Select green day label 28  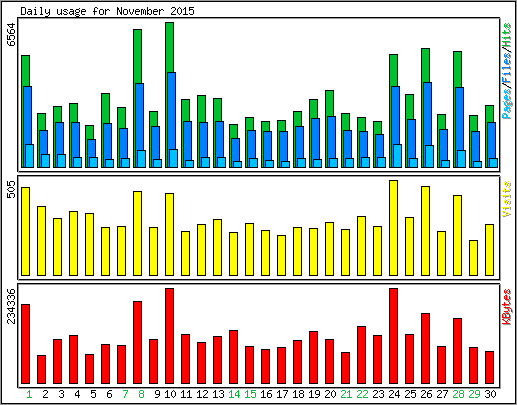point(458,394)
